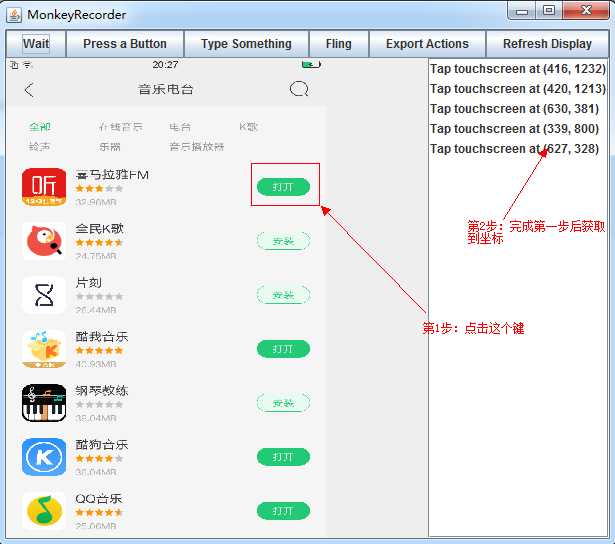
Task: Tap the 全民K歌 app icon
Action: [x=44, y=241]
